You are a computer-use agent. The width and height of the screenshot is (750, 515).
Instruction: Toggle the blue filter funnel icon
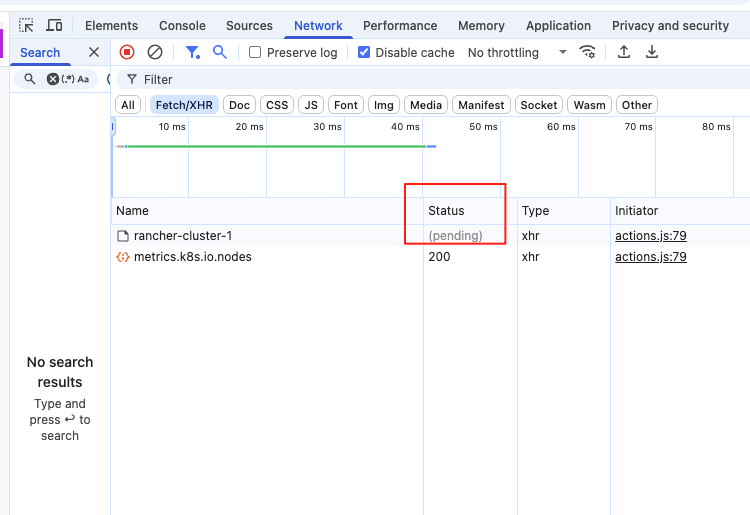click(192, 52)
